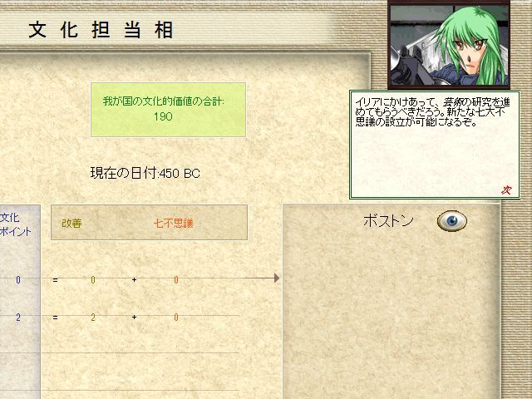Click the 文化担当相 title heading
Viewport: 532px width, 399px height.
[x=101, y=30]
